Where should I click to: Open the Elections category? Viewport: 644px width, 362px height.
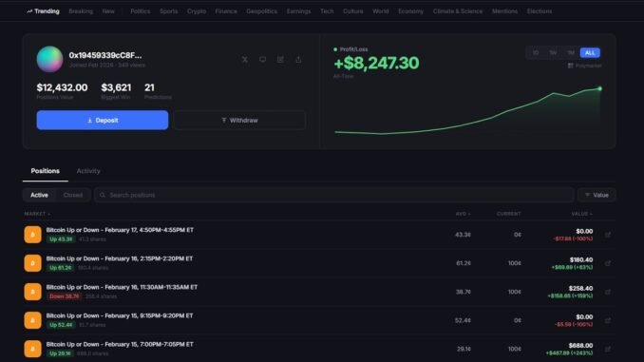coord(540,11)
